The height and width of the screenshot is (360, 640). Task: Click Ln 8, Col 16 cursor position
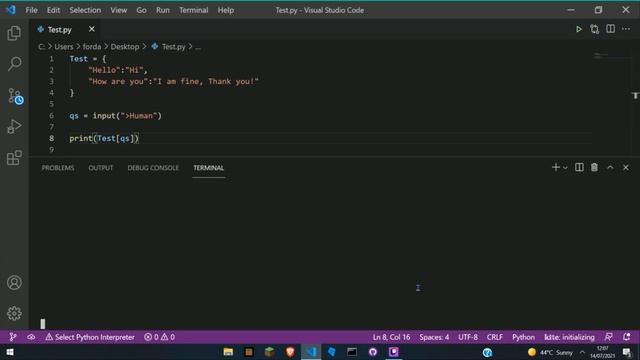coord(391,337)
